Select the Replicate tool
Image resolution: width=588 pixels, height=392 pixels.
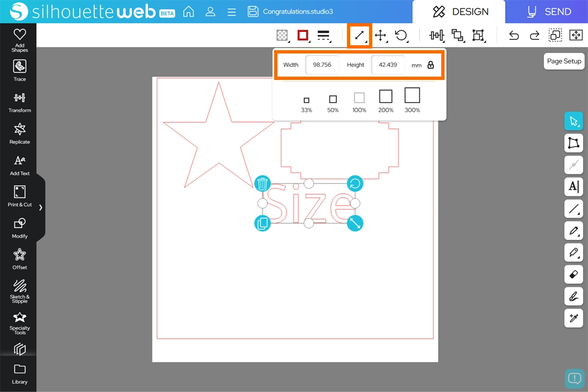[x=19, y=133]
